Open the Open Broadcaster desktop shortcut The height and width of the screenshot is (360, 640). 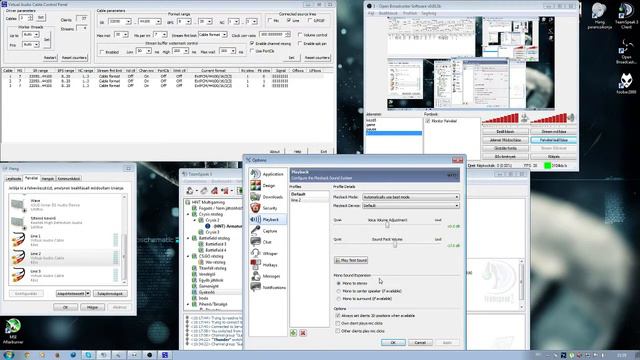[x=626, y=51]
